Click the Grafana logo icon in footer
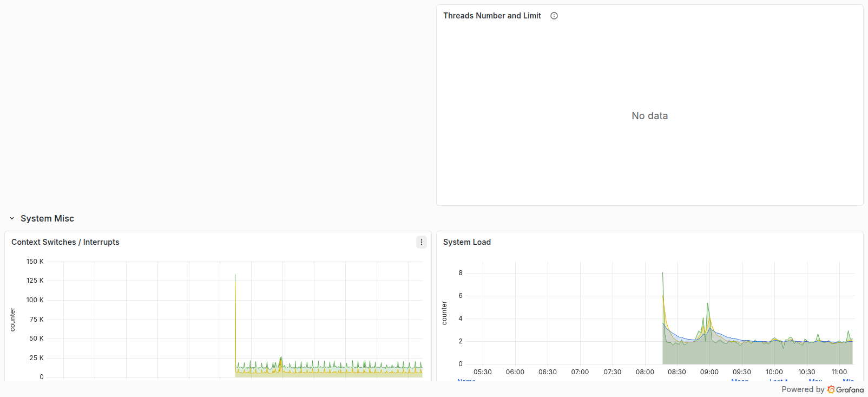Screen dimensions: 868x397 click(x=831, y=389)
